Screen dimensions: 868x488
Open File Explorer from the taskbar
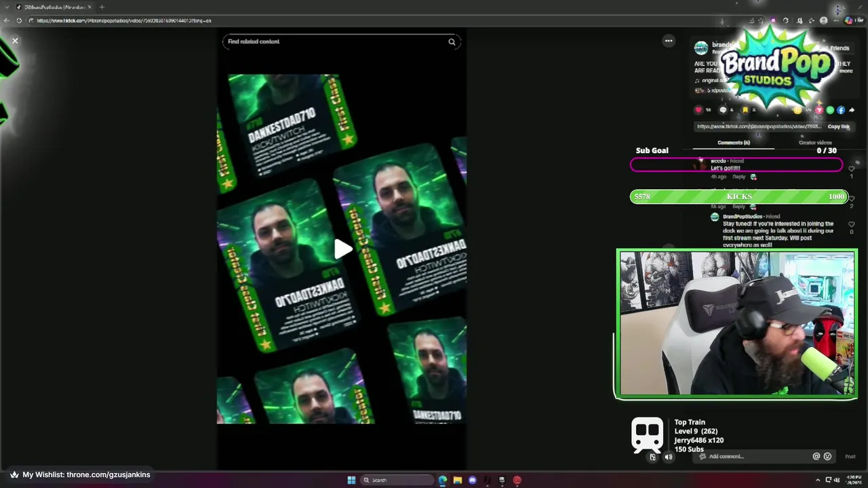pos(458,480)
